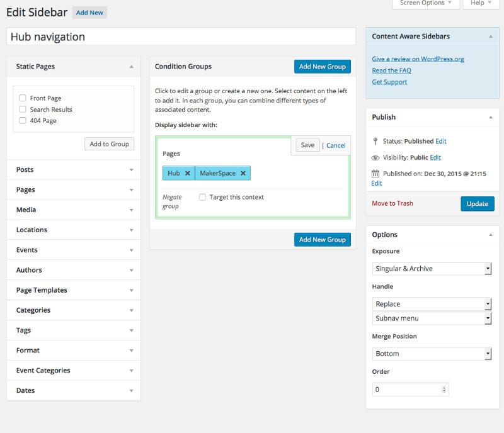Image resolution: width=504 pixels, height=433 pixels.
Task: Expand the Locations section
Action: [74, 230]
